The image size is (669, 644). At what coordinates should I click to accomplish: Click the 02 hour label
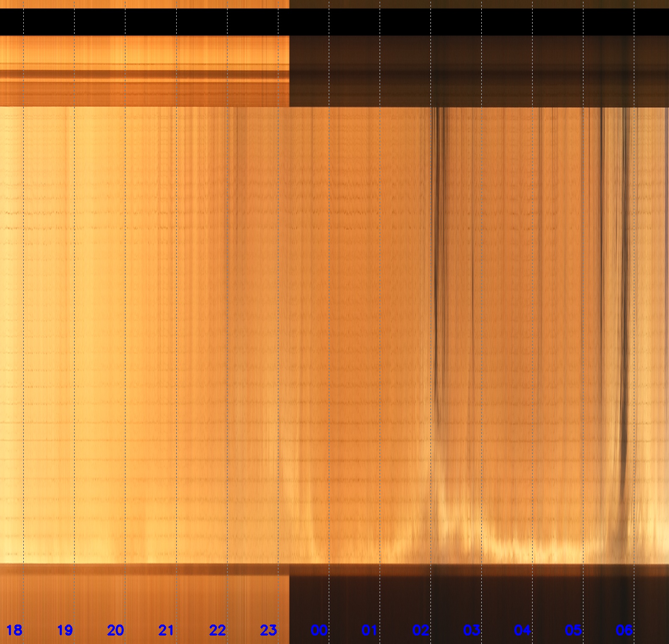point(421,630)
